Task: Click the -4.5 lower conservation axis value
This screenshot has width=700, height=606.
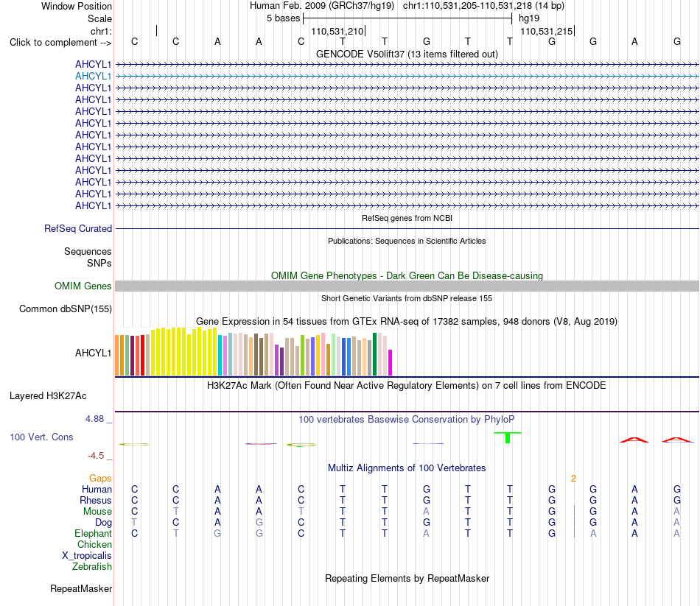Action: click(96, 456)
